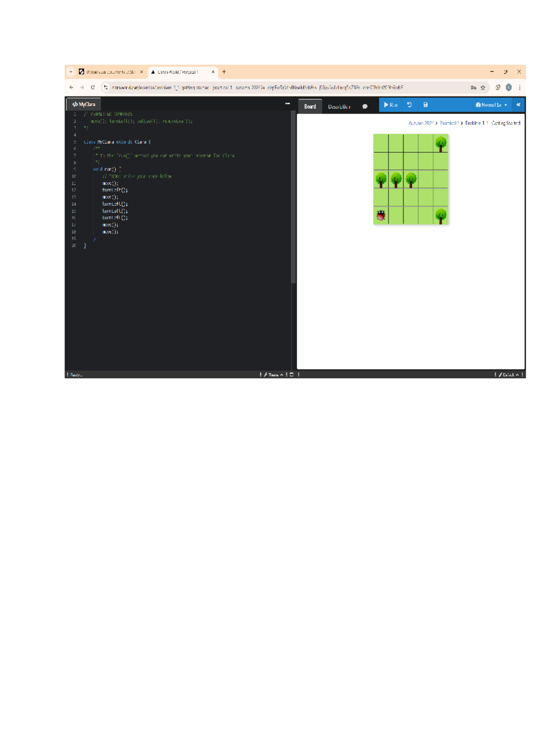This screenshot has height=756, width=535.
Task: Click the ladybug Clara on the board
Action: point(381,216)
